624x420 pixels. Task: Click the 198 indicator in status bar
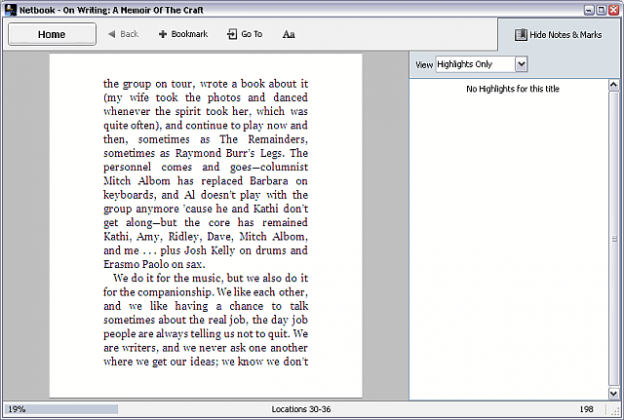pos(586,410)
